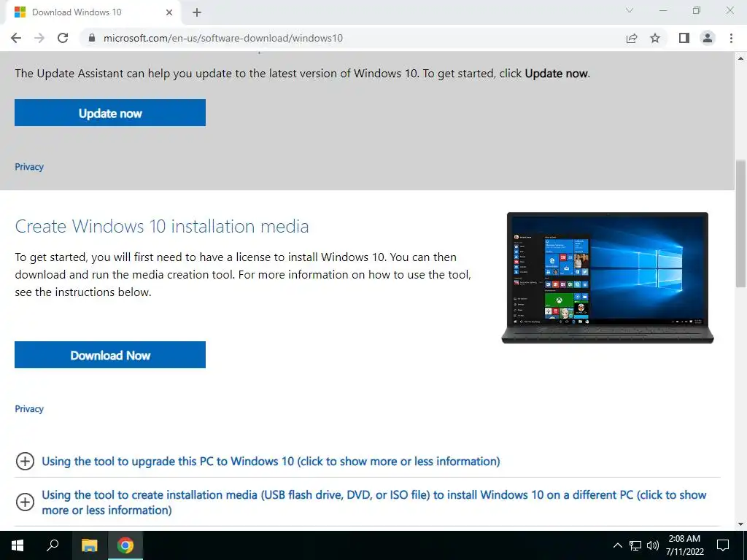Open the Chrome three-dot menu
This screenshot has width=747, height=560.
[x=731, y=38]
